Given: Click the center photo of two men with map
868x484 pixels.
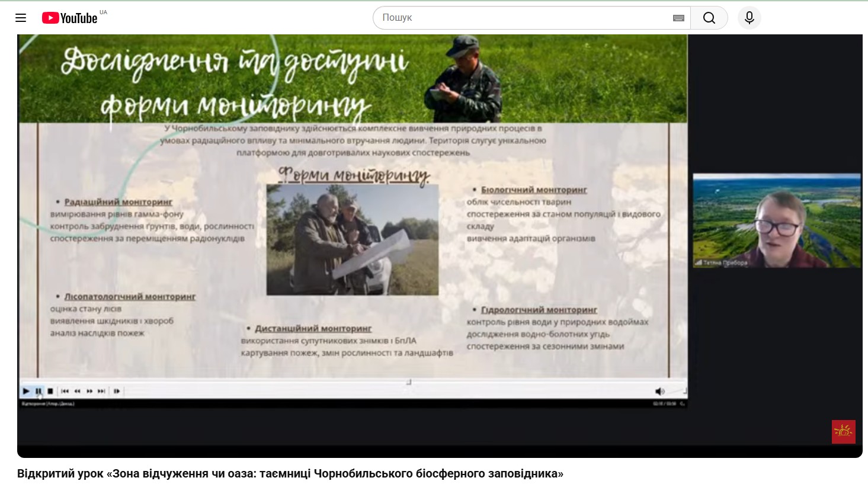Looking at the screenshot, I should point(352,239).
